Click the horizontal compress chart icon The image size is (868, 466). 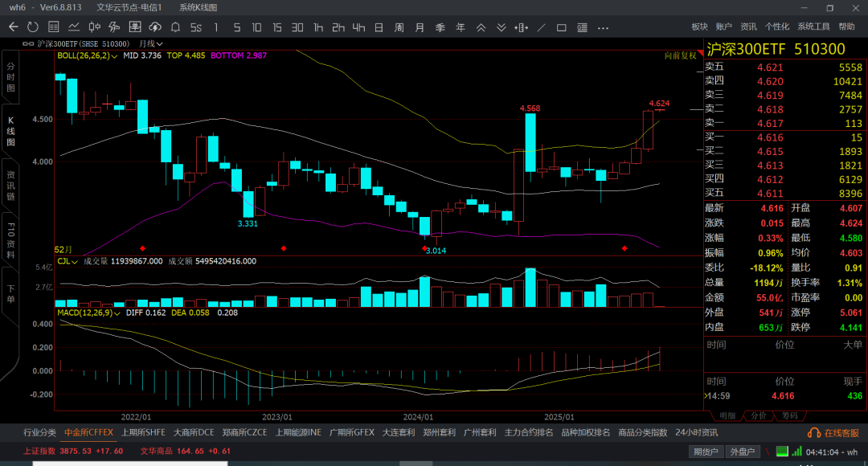coord(521,27)
